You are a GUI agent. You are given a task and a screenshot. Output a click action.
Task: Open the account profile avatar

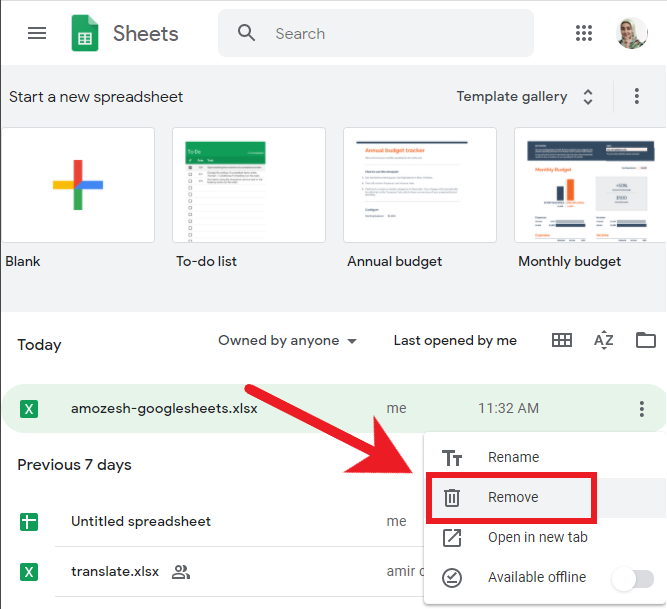point(632,33)
